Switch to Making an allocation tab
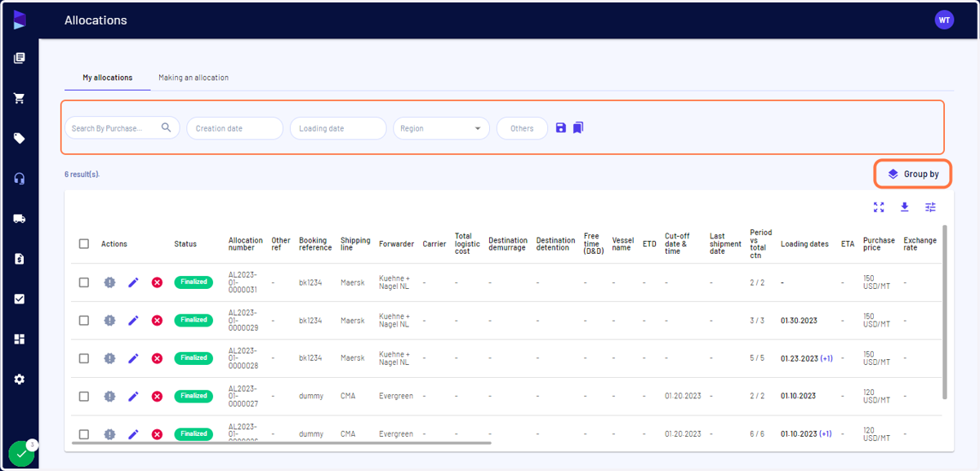The height and width of the screenshot is (471, 980). click(x=194, y=78)
